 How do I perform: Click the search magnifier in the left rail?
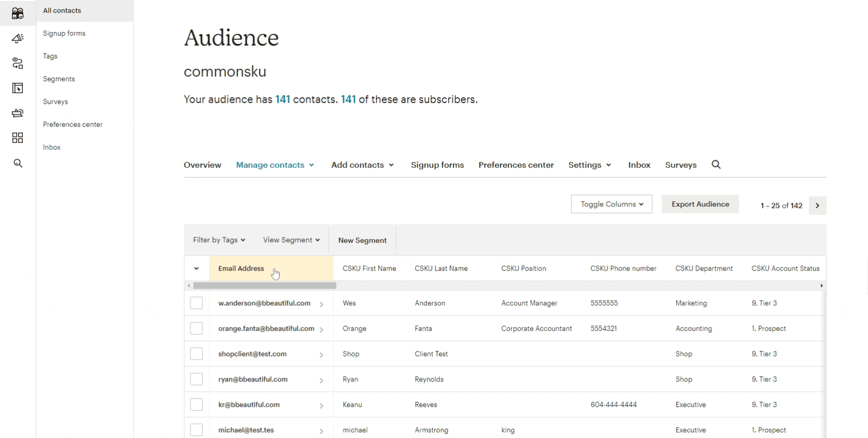pyautogui.click(x=18, y=163)
